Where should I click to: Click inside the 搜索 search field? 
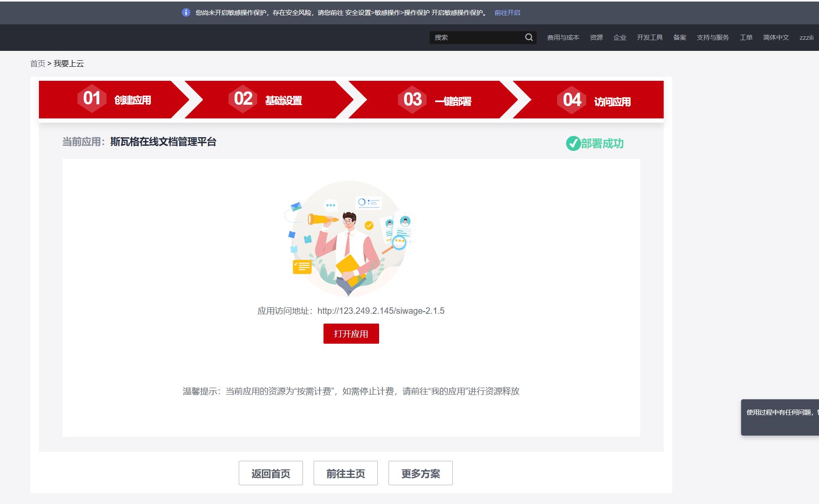click(x=471, y=37)
